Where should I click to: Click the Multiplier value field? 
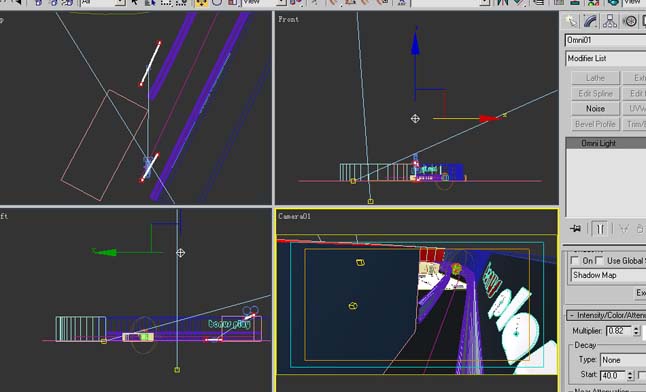pos(618,331)
